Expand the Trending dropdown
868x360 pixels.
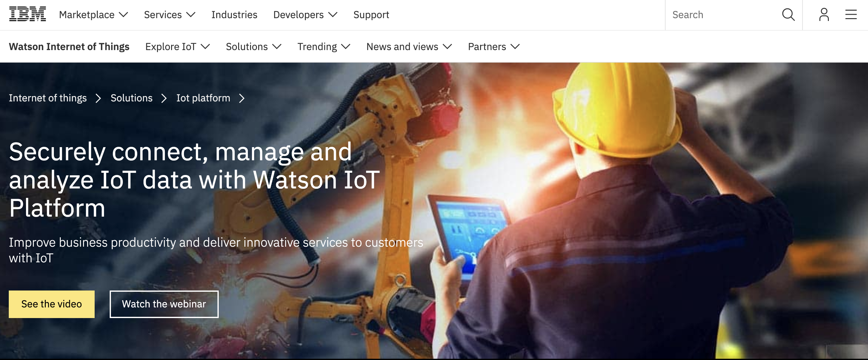coord(324,46)
